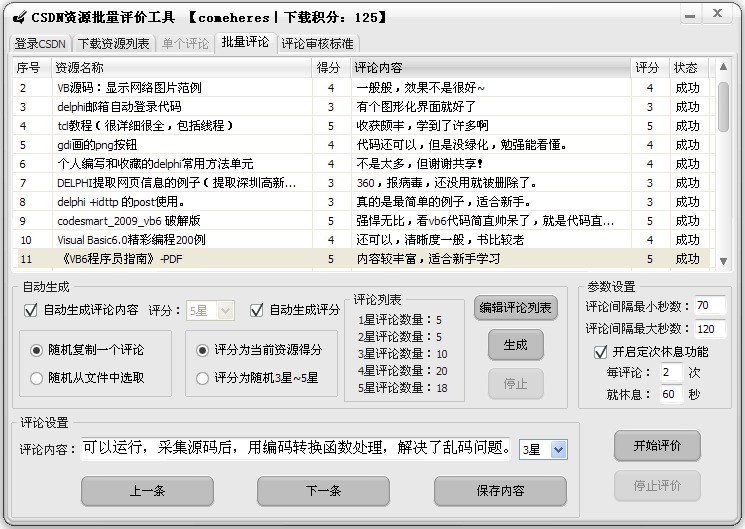Image resolution: width=745 pixels, height=529 pixels.
Task: Select row 《VB6程序员指南》-PDF
Action: point(361,259)
